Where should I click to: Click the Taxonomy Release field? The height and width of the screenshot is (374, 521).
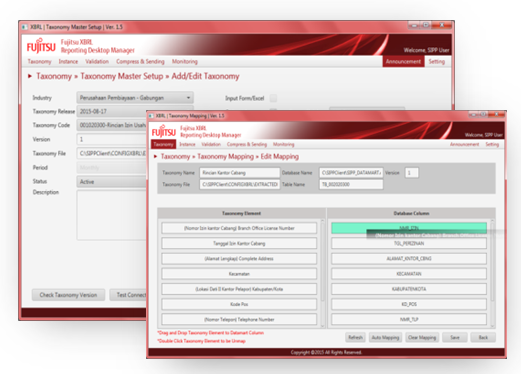(112, 111)
